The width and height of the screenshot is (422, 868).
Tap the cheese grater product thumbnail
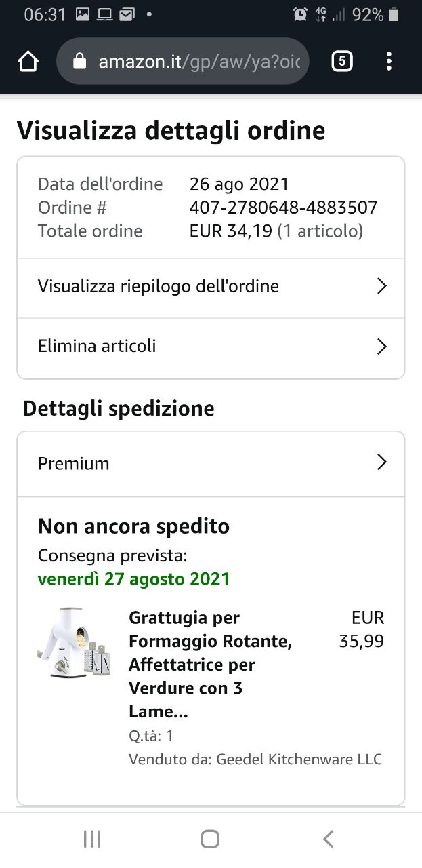[75, 642]
